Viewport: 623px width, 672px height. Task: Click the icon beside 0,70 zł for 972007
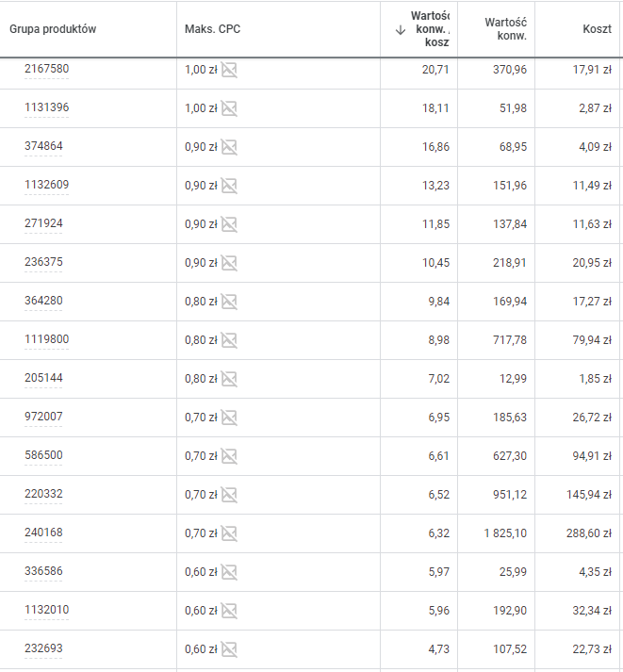coord(229,418)
